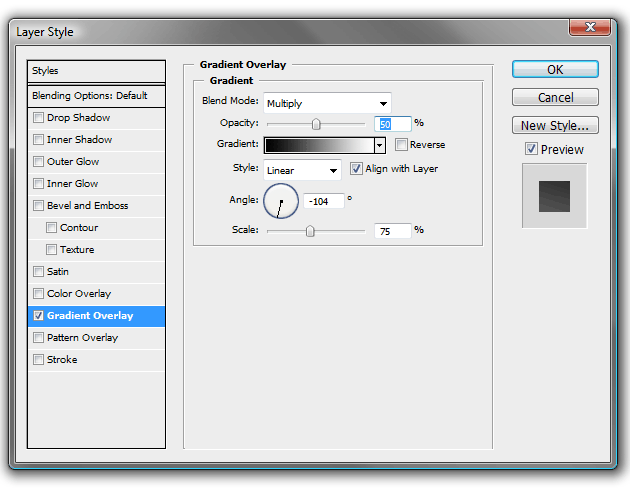Viewport: 630px width, 500px height.
Task: Click the style preview thumbnail
Action: point(554,196)
